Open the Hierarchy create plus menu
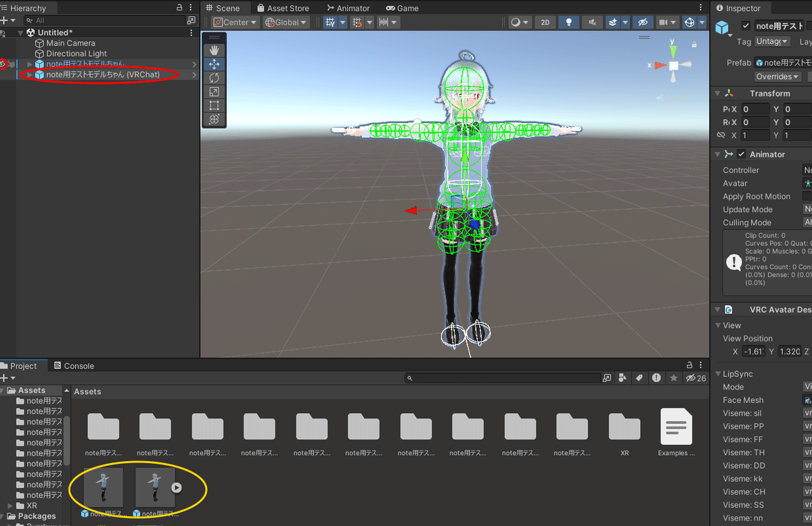The width and height of the screenshot is (812, 526). coord(7,20)
